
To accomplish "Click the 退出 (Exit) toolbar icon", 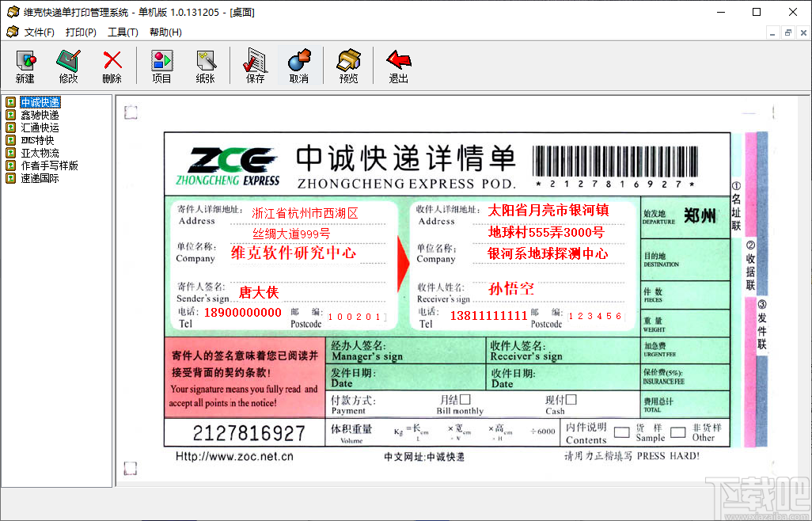I will coord(397,65).
